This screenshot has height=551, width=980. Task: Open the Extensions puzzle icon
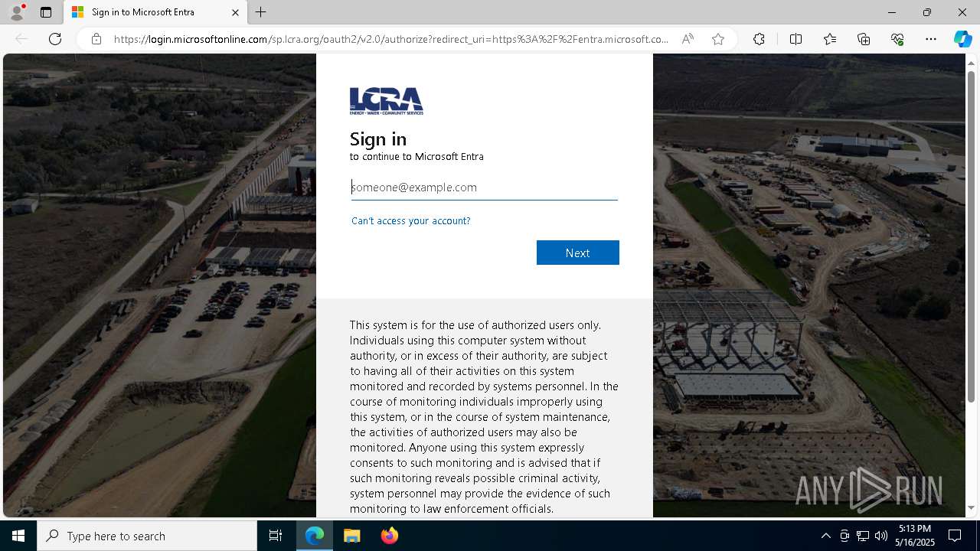pos(759,39)
